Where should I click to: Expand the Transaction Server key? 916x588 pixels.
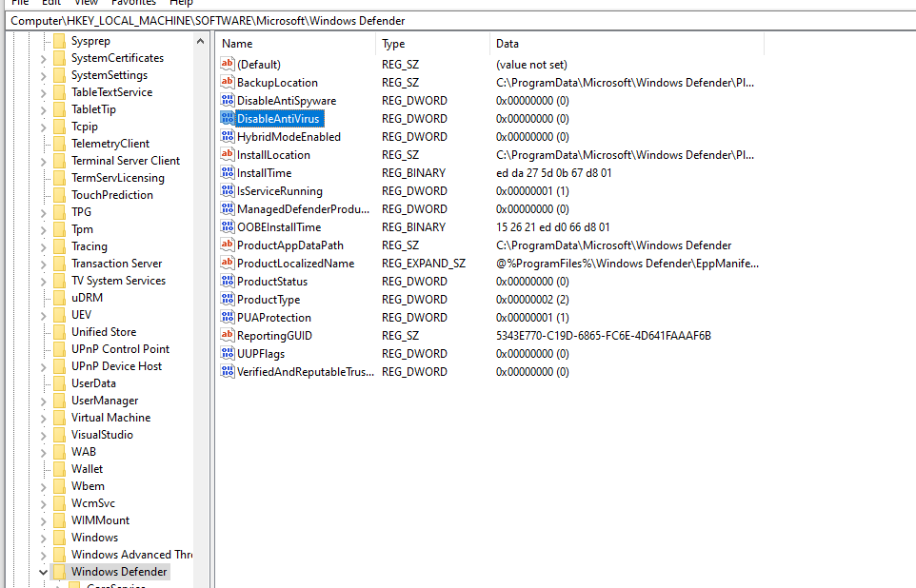(43, 264)
